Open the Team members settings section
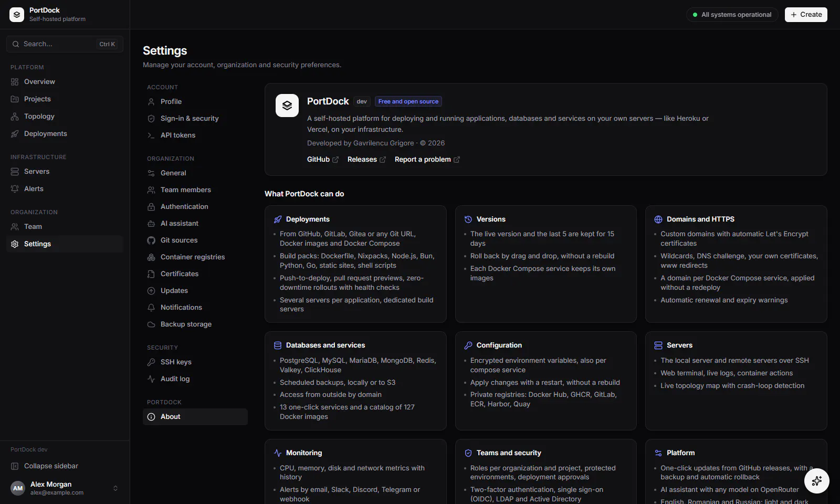This screenshot has height=504, width=840. [195, 190]
